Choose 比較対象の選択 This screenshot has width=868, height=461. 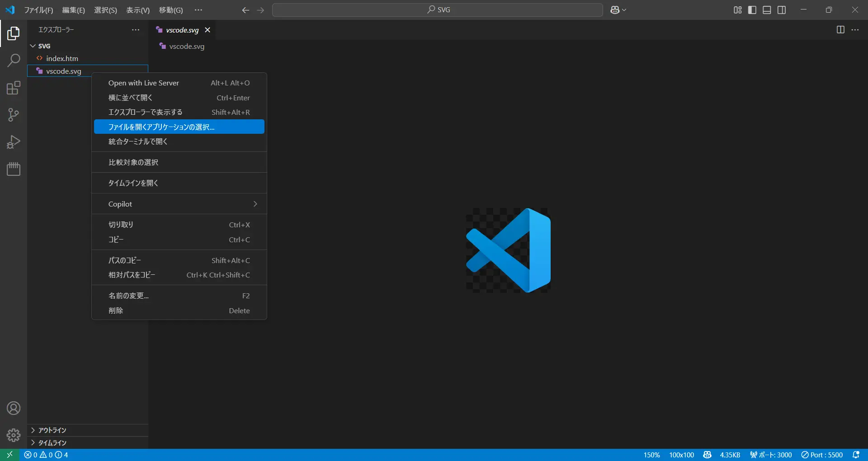pyautogui.click(x=179, y=162)
